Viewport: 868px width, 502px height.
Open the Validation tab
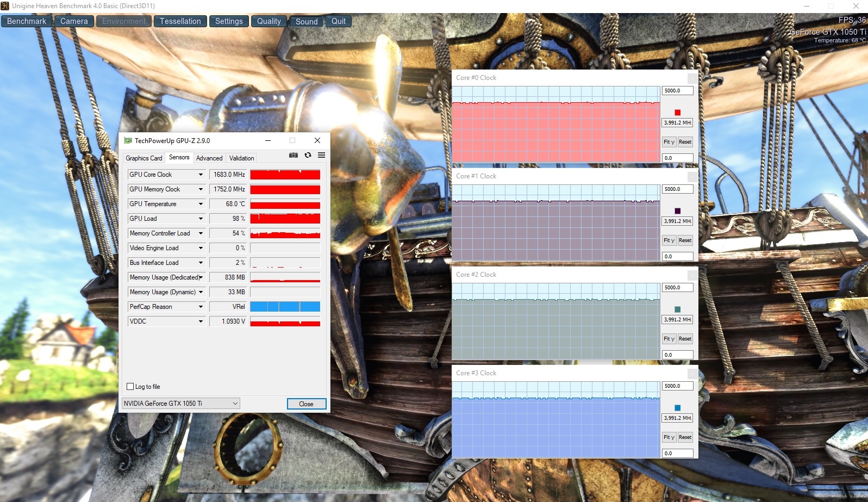[x=242, y=158]
